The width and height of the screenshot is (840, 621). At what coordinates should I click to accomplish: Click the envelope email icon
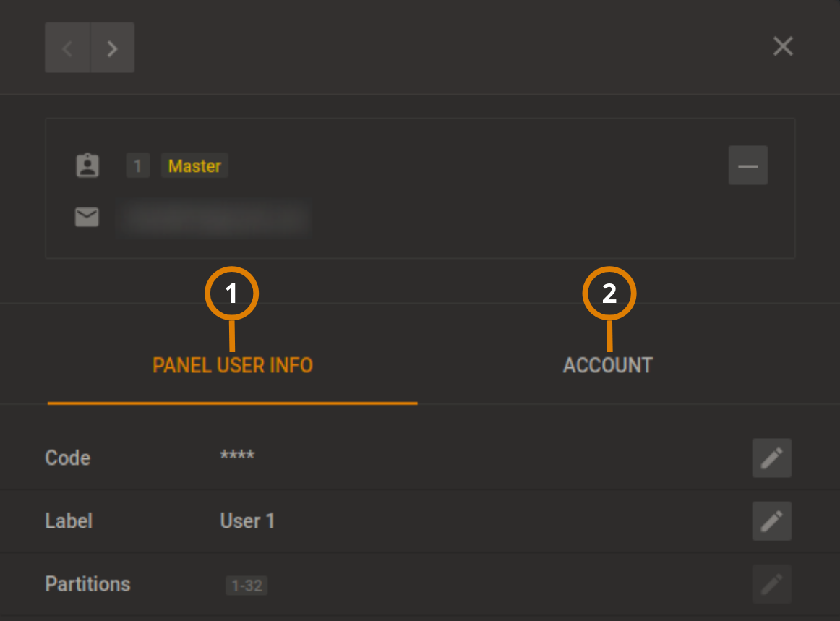tap(87, 218)
